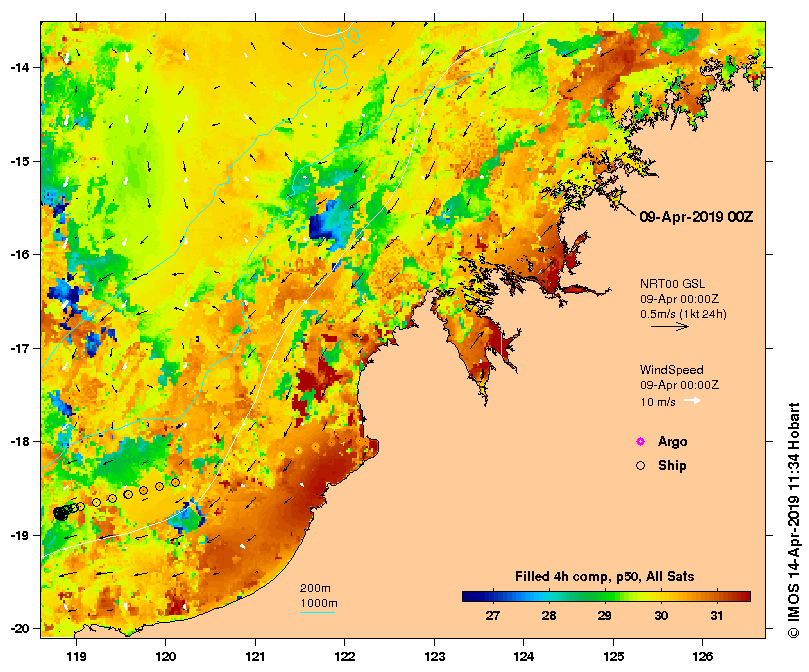The height and width of the screenshot is (672, 809).
Task: Click the NRT00 GSL '09-Apr 00:00Z' timestamp
Action: pyautogui.click(x=679, y=299)
